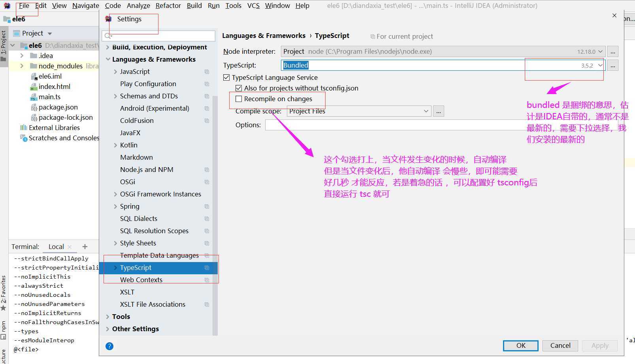635x364 pixels.
Task: Click the main.ts file icon
Action: (x=34, y=97)
